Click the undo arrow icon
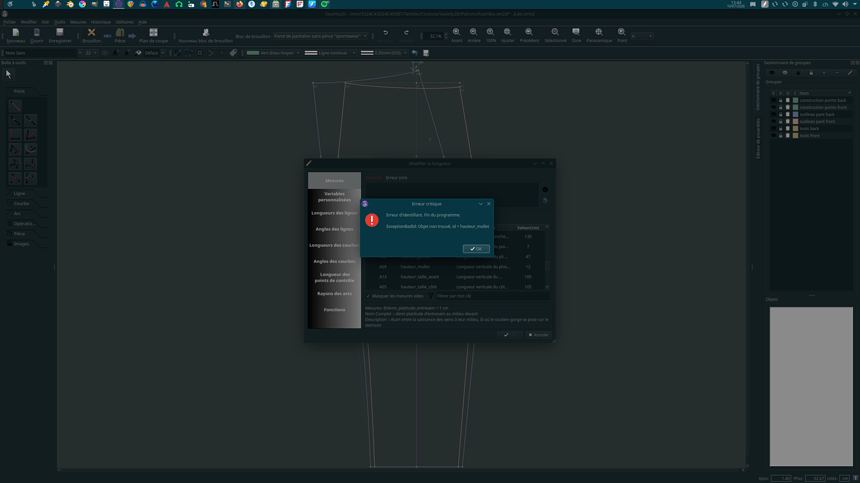Image resolution: width=860 pixels, height=483 pixels. pos(386,33)
